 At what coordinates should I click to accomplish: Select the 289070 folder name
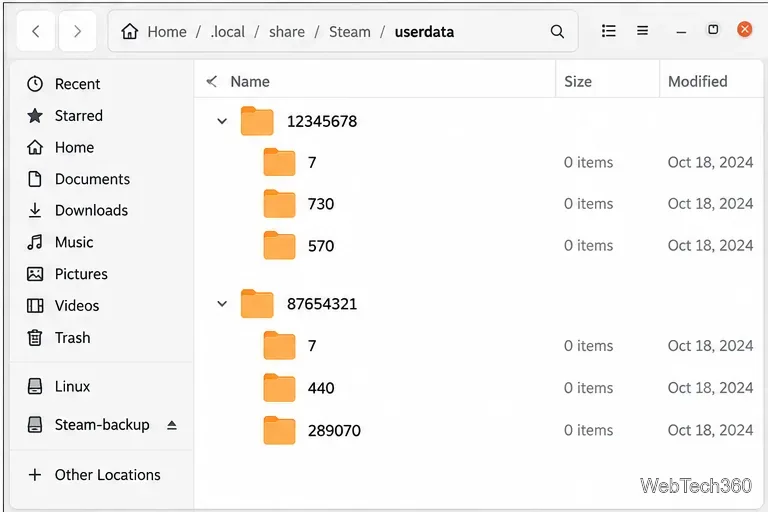[334, 430]
